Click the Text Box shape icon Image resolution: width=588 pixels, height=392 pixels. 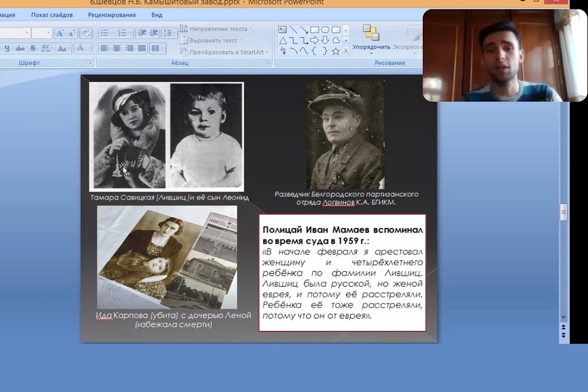282,30
